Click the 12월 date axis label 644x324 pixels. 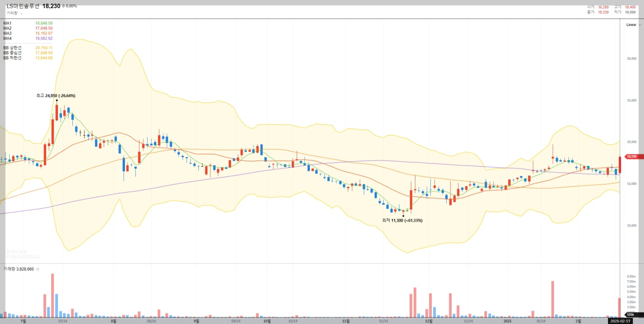coord(429,321)
